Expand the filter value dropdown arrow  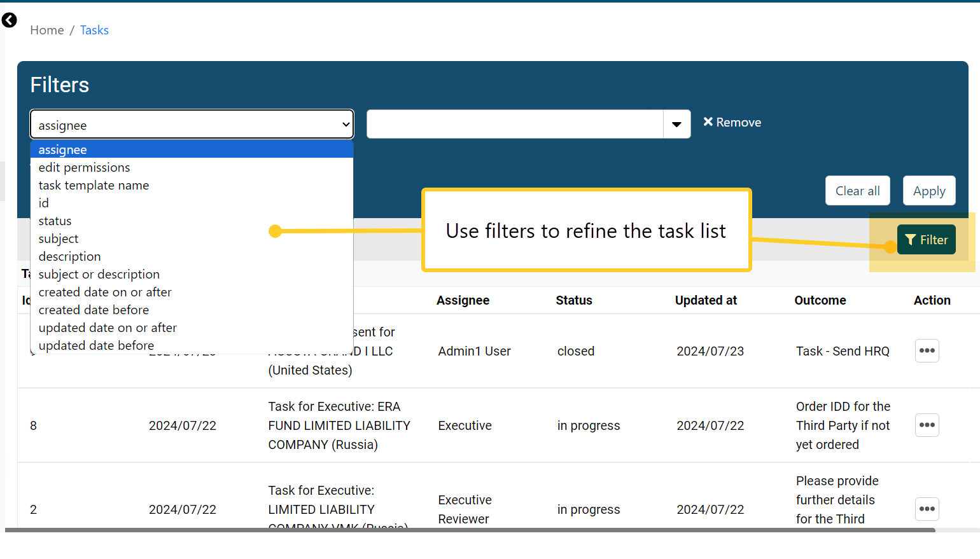click(676, 124)
